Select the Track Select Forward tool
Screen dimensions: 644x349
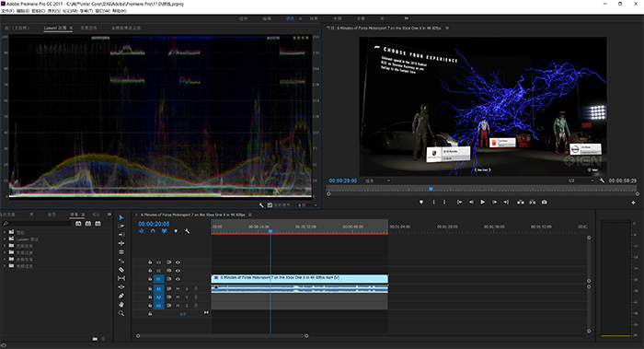[121, 227]
